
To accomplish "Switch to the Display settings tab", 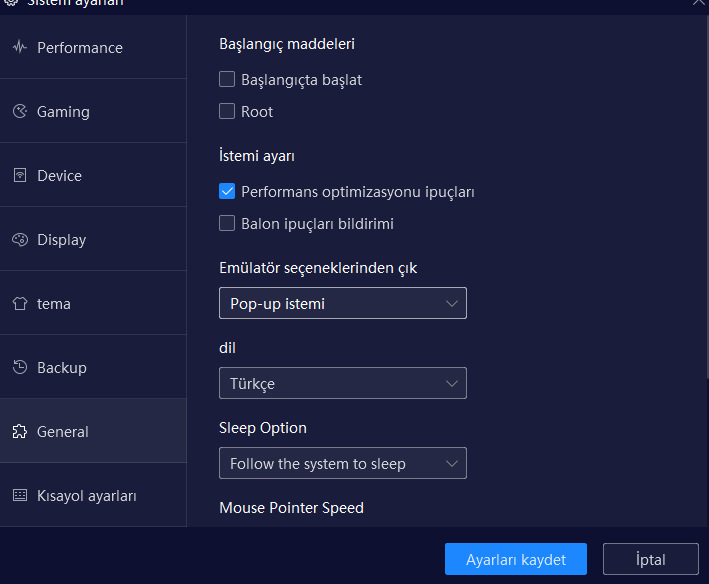I will tap(62, 239).
